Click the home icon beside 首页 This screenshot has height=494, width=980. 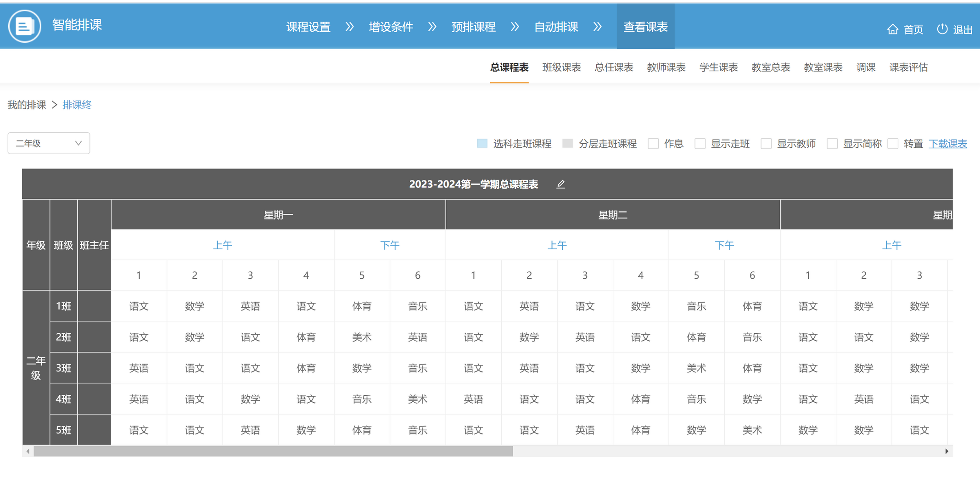pyautogui.click(x=892, y=29)
